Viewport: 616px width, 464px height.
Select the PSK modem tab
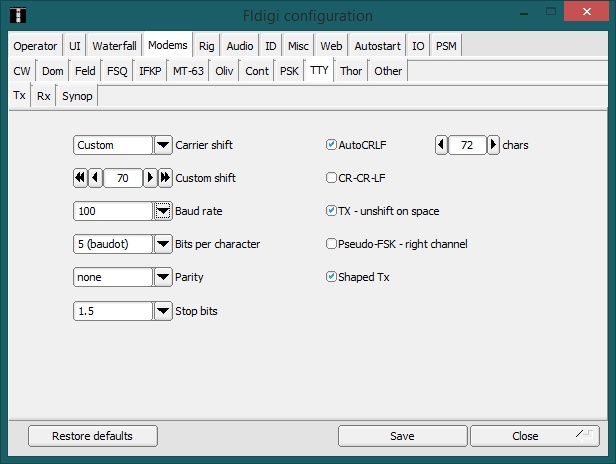tap(289, 71)
